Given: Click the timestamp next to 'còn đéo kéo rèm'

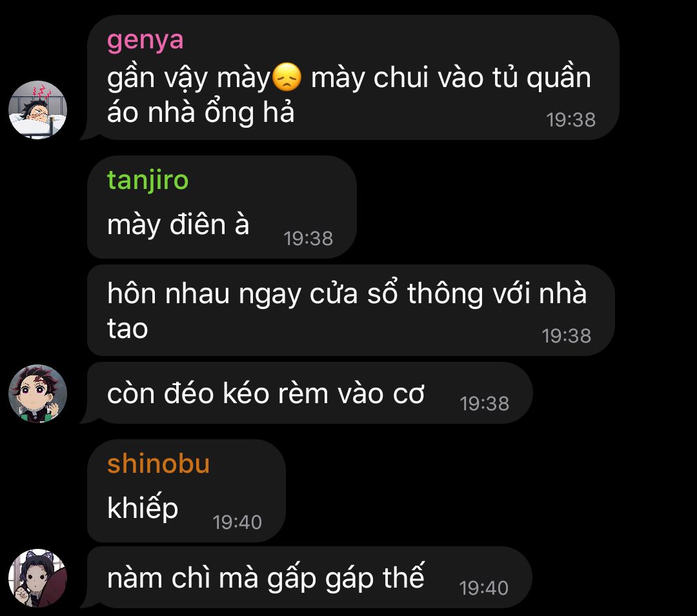Looking at the screenshot, I should [x=485, y=404].
